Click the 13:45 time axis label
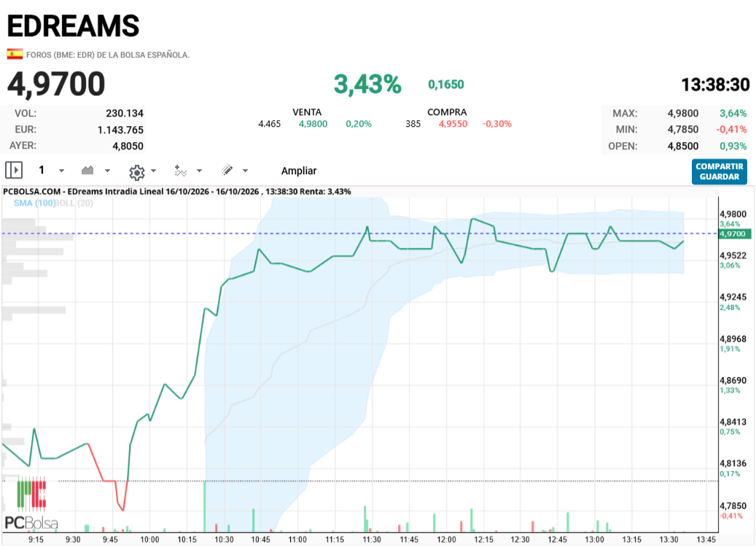 click(x=706, y=539)
